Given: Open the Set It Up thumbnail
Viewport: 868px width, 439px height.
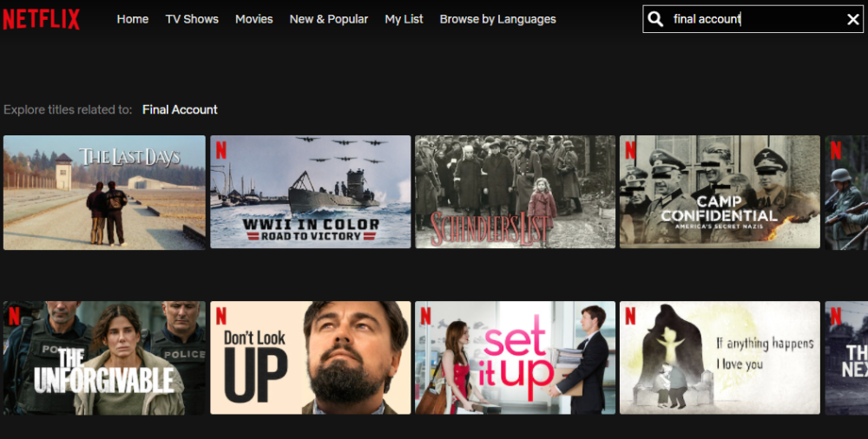Looking at the screenshot, I should coord(515,357).
